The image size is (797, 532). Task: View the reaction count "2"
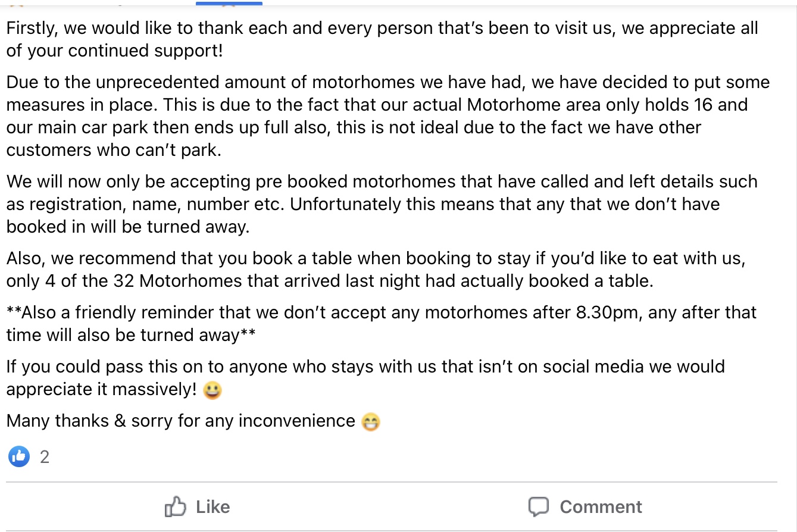[45, 457]
